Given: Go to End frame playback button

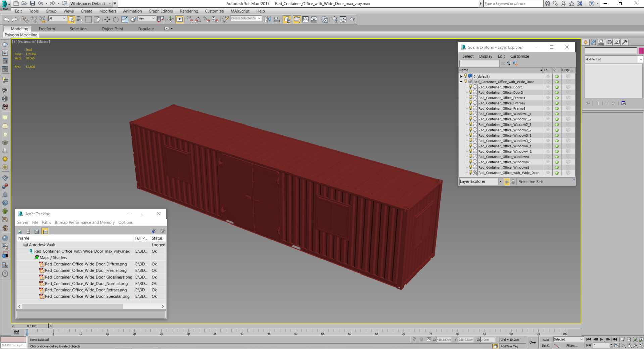Looking at the screenshot, I should pos(615,340).
